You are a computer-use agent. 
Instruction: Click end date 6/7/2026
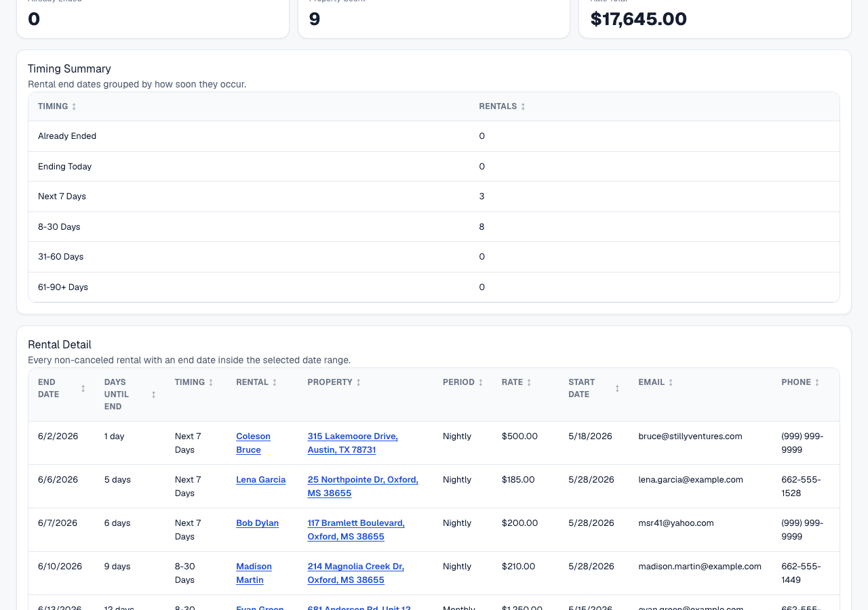pos(58,523)
